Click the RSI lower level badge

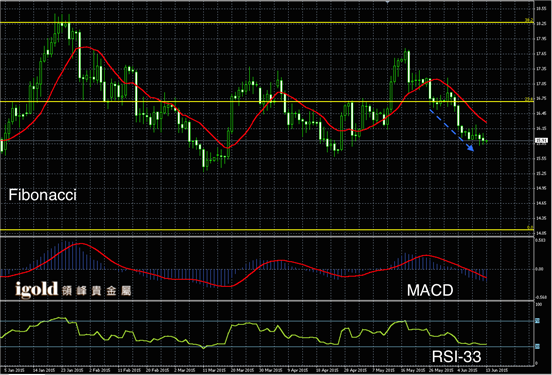click(538, 346)
